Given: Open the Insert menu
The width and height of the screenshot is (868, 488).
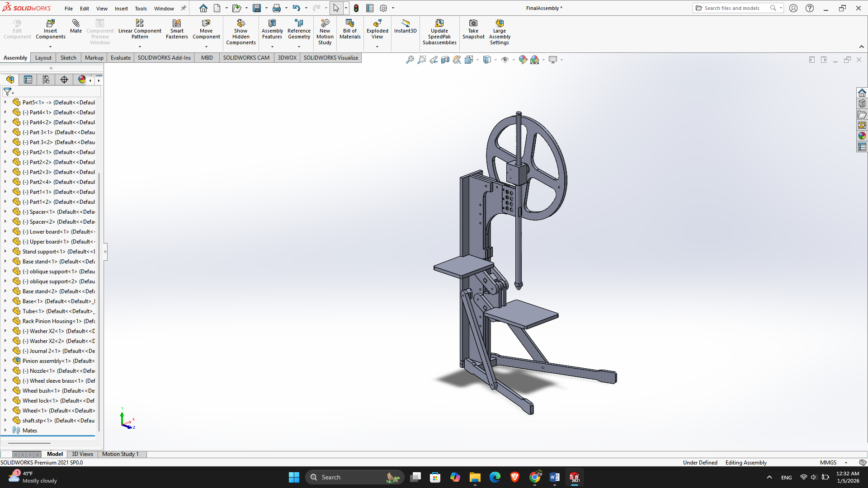Looking at the screenshot, I should (121, 8).
